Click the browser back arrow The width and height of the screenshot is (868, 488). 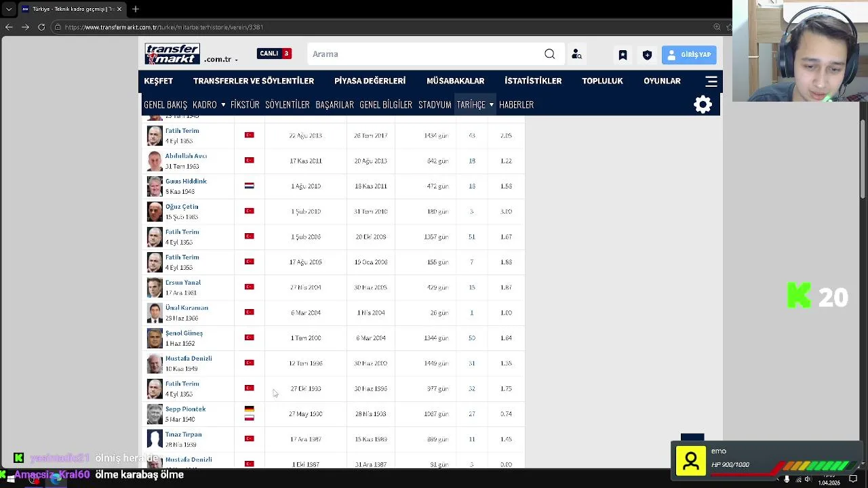coord(9,27)
